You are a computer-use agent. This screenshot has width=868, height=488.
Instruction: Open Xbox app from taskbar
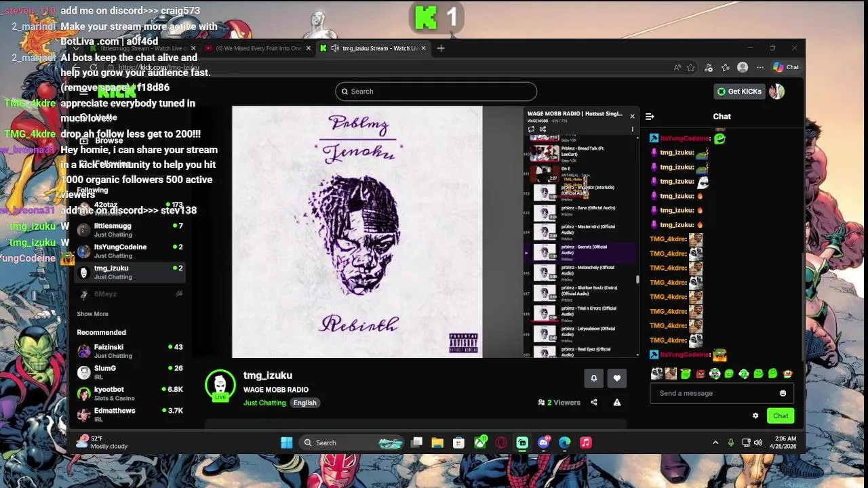coord(480,443)
